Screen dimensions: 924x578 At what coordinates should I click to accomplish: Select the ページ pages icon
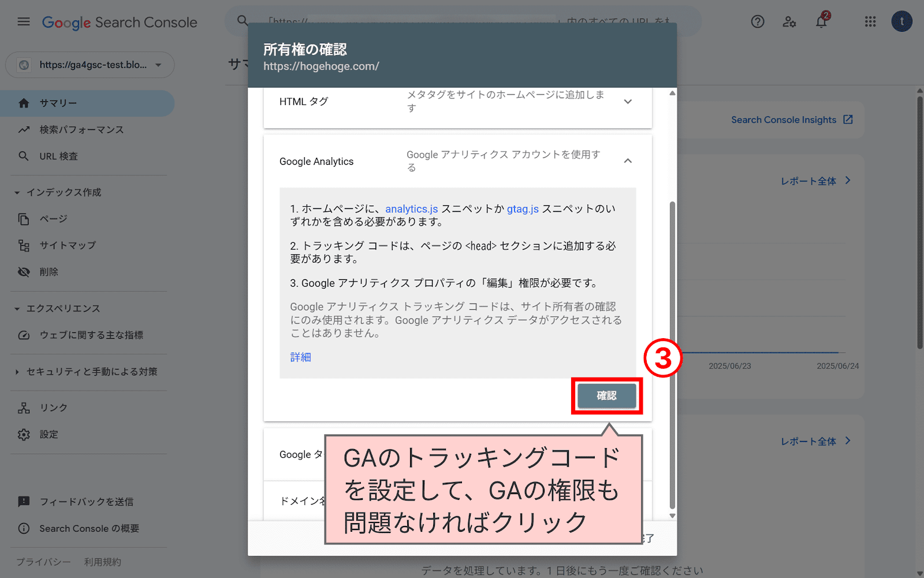click(x=24, y=218)
